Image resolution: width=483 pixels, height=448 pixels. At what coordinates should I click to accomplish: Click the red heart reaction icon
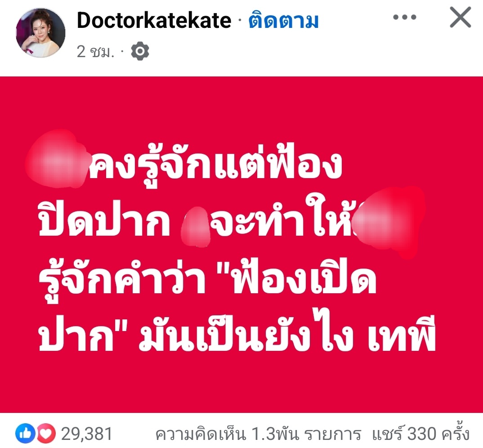(46, 434)
